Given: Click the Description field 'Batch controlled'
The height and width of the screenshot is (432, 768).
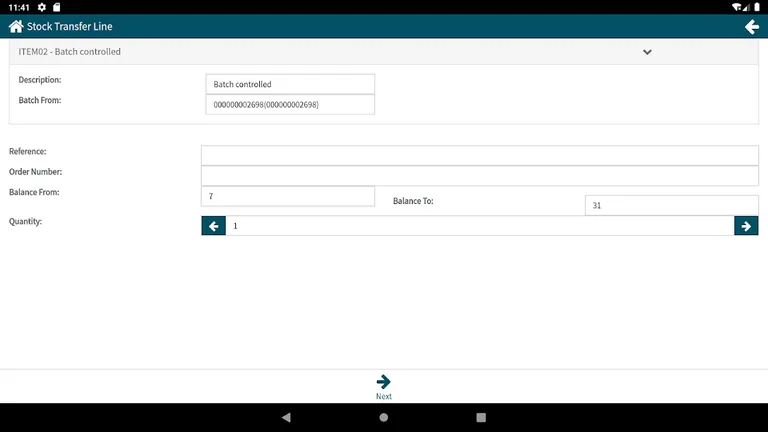Looking at the screenshot, I should coord(290,84).
